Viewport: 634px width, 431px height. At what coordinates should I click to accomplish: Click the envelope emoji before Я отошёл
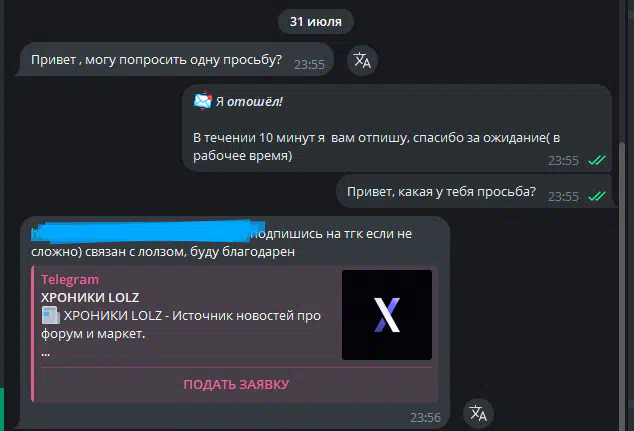click(x=203, y=101)
